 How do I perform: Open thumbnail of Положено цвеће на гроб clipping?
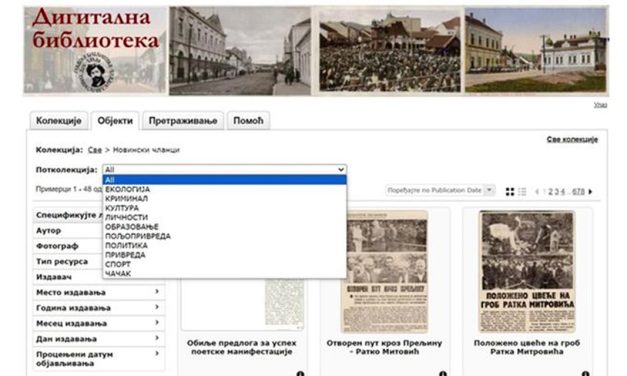click(x=527, y=272)
